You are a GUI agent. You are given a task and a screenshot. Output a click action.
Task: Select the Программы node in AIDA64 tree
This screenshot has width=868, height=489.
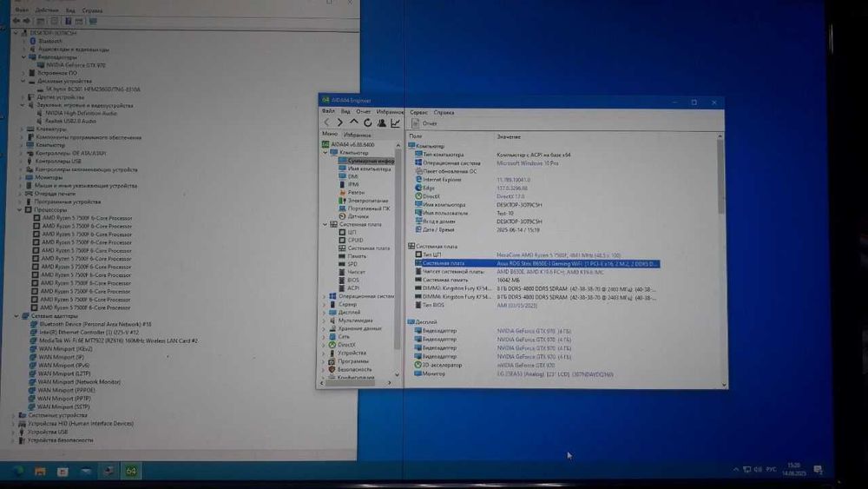point(348,361)
